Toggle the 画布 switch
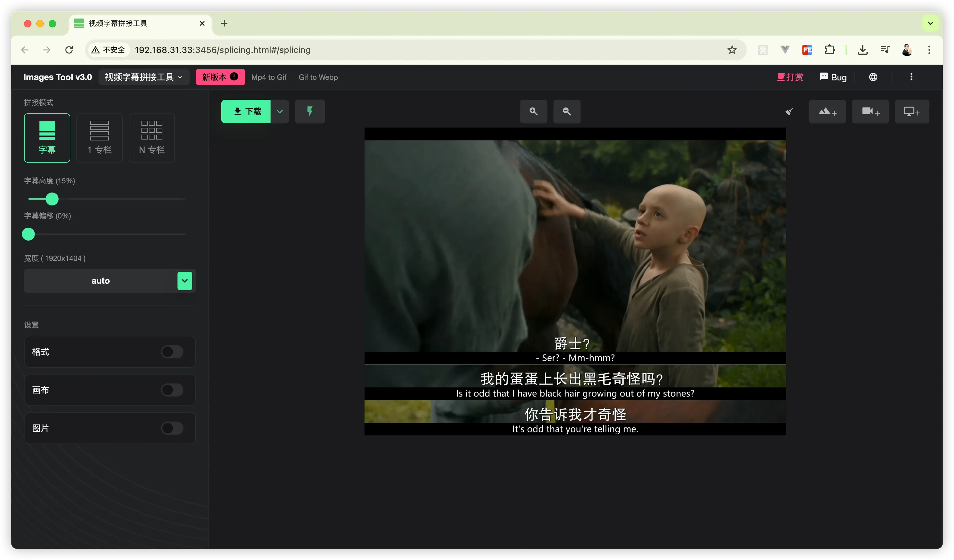 172,390
